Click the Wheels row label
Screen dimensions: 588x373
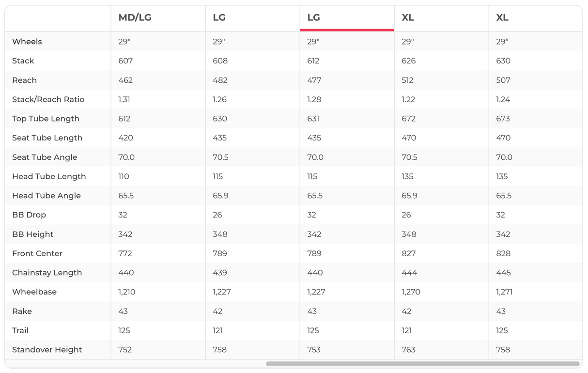click(x=27, y=42)
